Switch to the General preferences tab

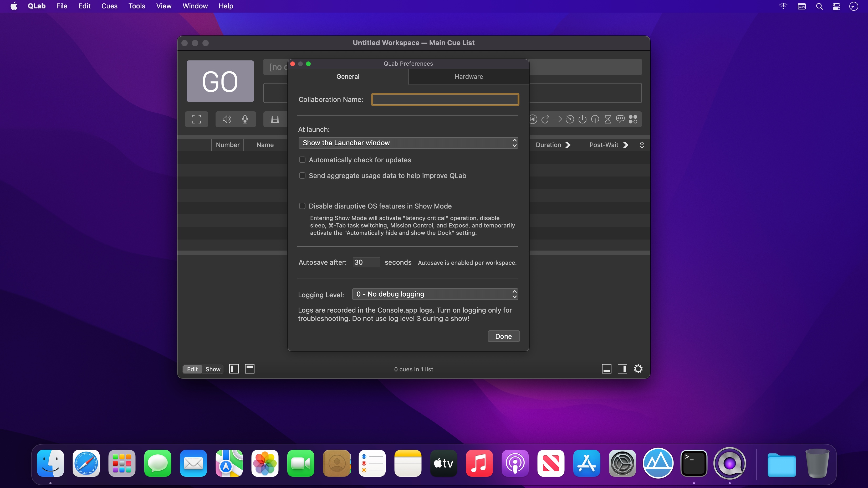point(348,76)
